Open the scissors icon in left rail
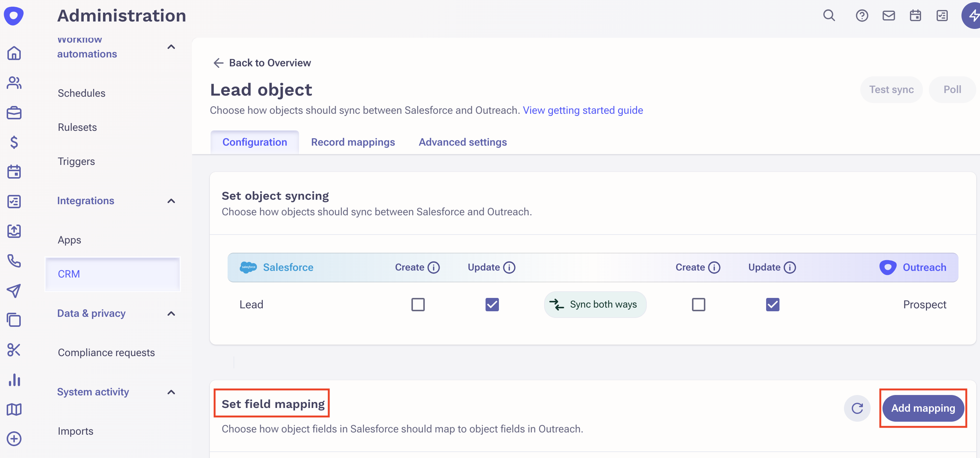980x458 pixels. click(14, 349)
